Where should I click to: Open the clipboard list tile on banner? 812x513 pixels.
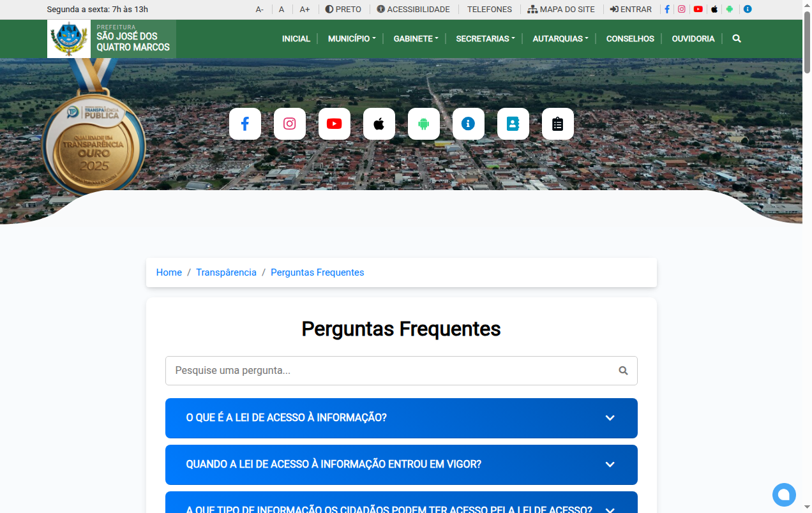click(x=558, y=124)
